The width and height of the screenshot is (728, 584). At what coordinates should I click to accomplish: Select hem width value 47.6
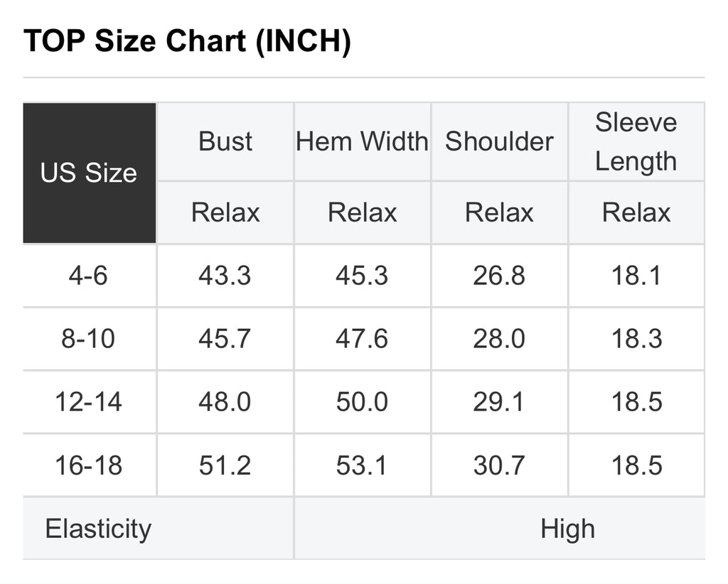(362, 339)
